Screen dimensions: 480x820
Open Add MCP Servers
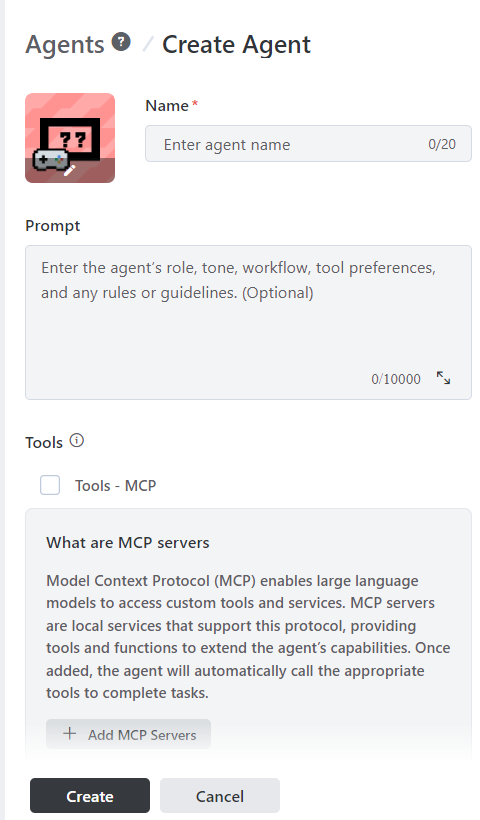click(129, 734)
